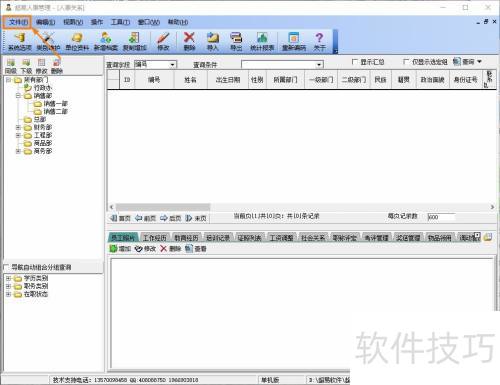Toggle the 显示汇总 checkbox
Viewport: 500px width, 385px height.
pos(355,62)
